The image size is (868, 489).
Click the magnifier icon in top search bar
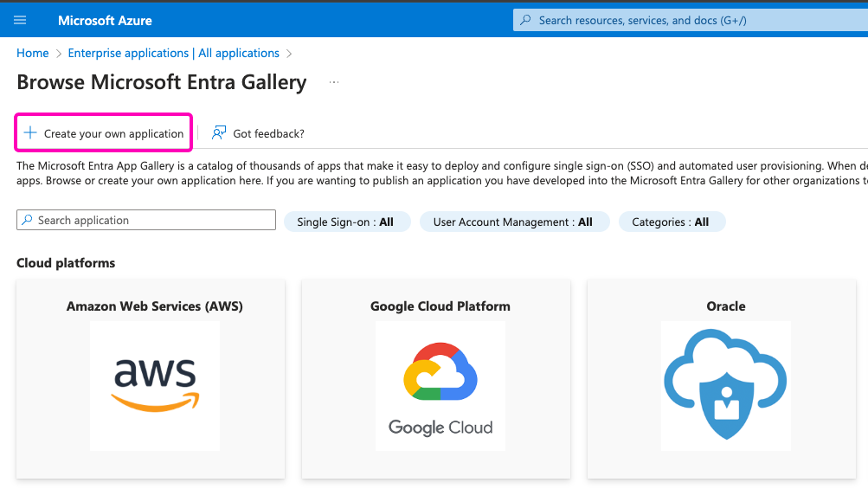pyautogui.click(x=525, y=20)
